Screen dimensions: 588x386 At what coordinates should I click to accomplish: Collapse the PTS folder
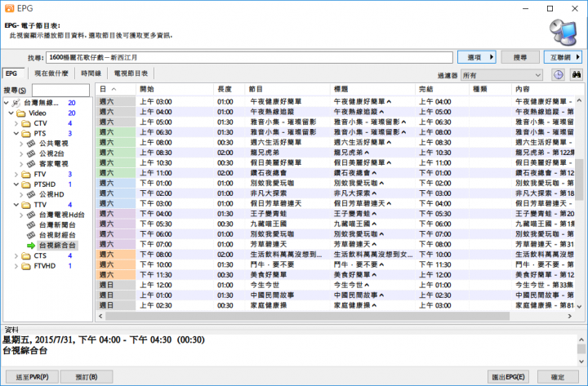pos(16,133)
